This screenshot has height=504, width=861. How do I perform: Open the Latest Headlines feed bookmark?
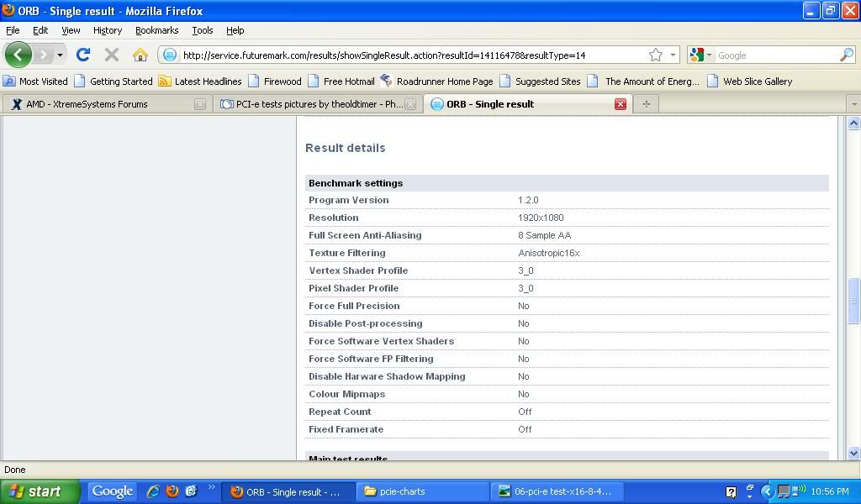(200, 81)
